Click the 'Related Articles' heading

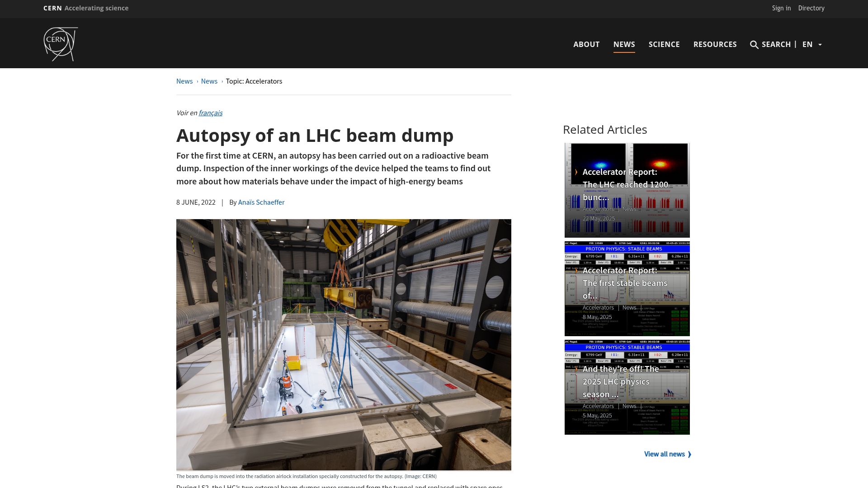[x=605, y=130]
